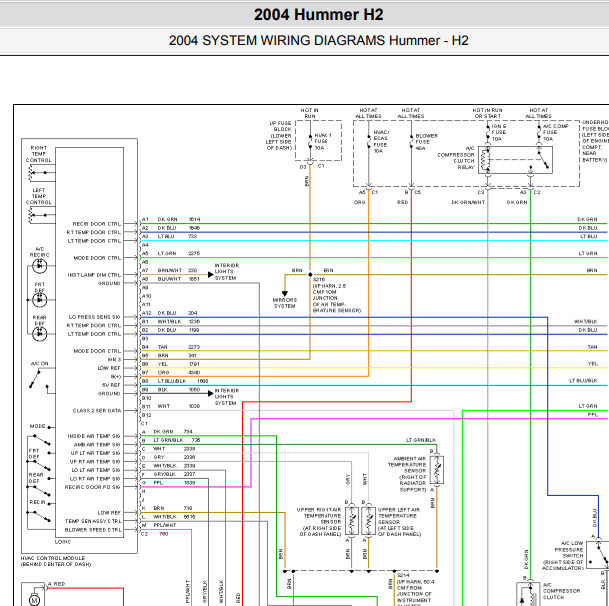Image resolution: width=609 pixels, height=606 pixels.
Task: Click the 'C2 760' connector label
Action: [x=154, y=534]
